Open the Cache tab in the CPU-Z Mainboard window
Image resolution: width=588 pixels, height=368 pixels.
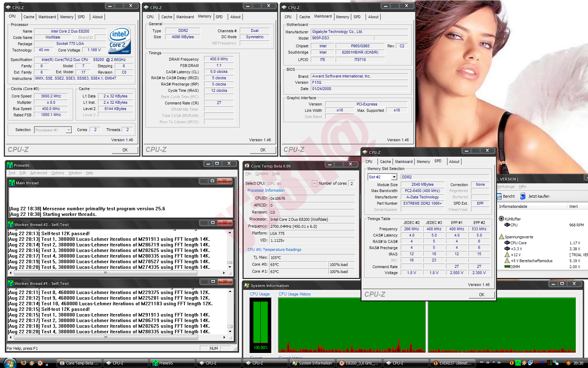coord(304,17)
